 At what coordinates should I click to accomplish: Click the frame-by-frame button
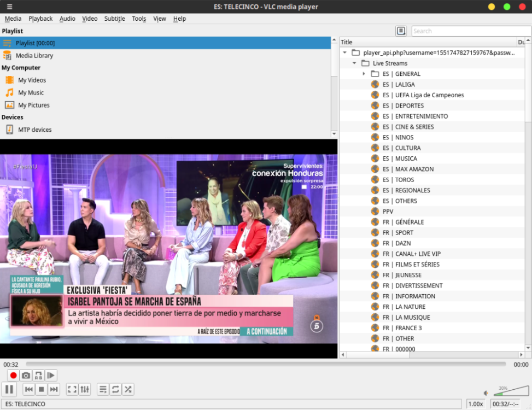pyautogui.click(x=51, y=376)
